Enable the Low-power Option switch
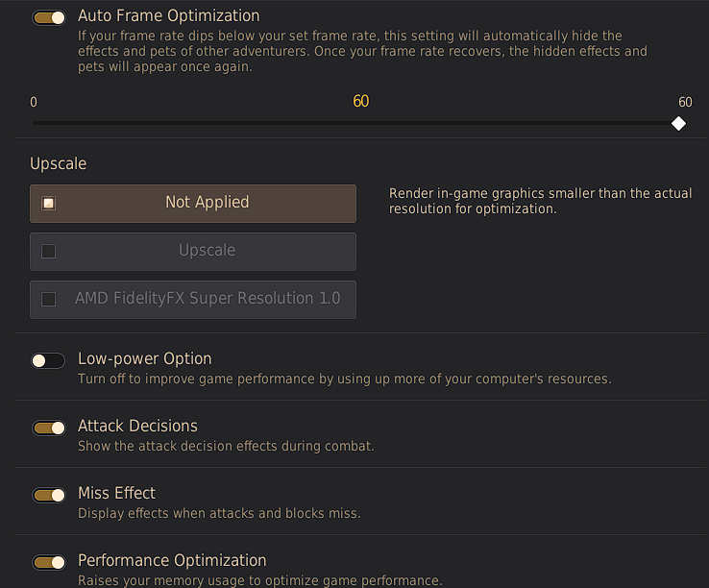The width and height of the screenshot is (709, 588). click(48, 360)
